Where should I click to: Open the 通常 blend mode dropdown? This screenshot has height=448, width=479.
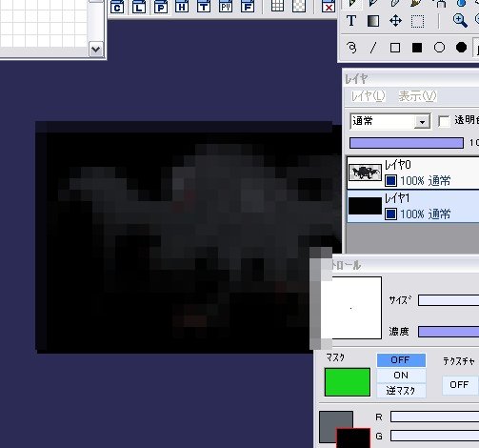[390, 121]
